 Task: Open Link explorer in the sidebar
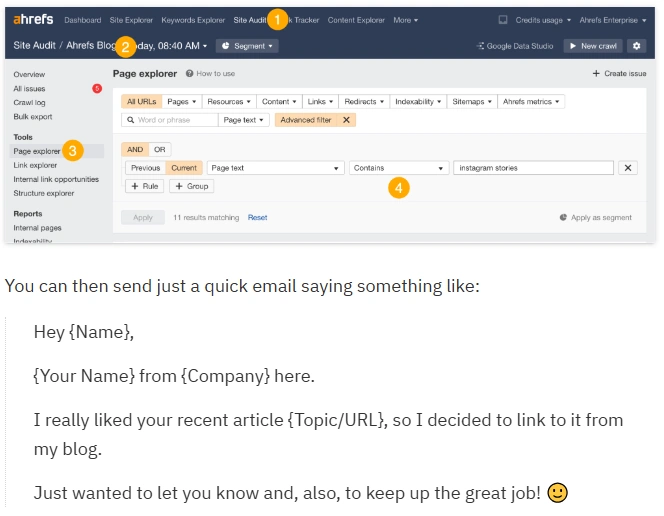(35, 165)
